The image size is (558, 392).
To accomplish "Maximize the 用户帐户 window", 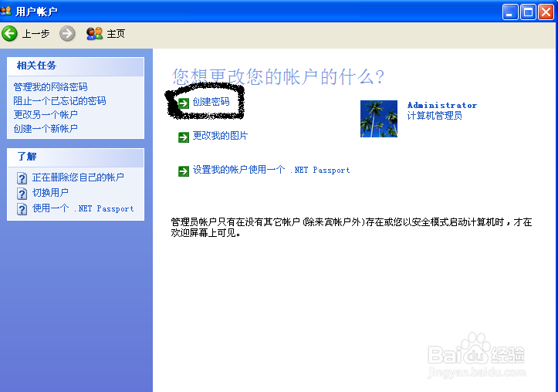I will coord(528,12).
